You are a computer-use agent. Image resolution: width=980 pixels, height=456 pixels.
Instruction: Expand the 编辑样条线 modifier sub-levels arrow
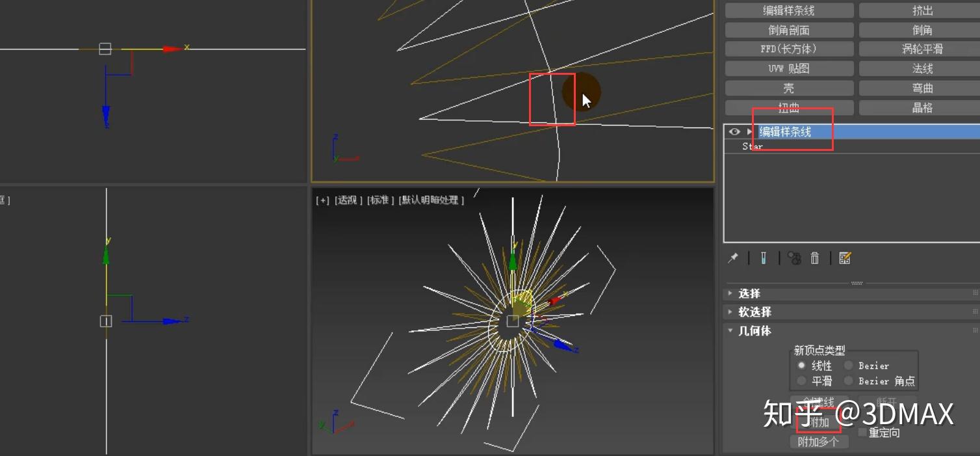tap(749, 131)
